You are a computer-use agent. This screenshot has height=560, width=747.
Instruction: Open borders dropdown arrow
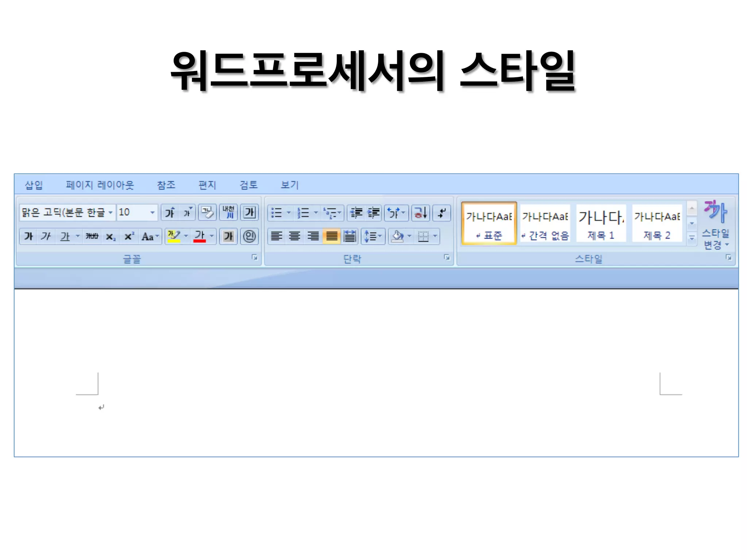435,236
